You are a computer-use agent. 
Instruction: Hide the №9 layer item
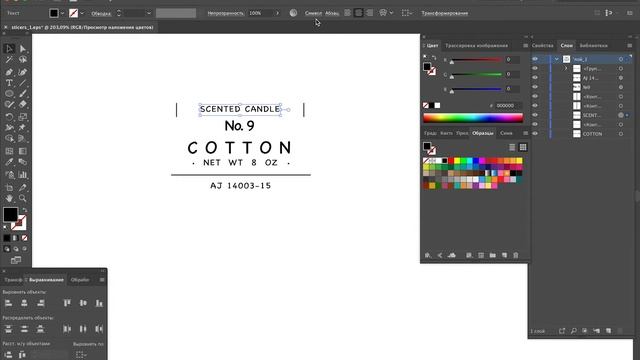[x=535, y=87]
